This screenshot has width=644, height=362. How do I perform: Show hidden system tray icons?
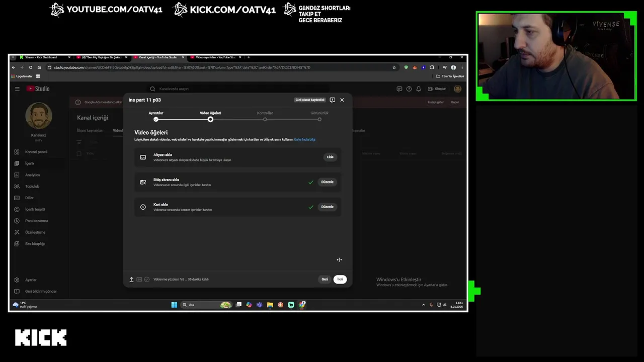[423, 305]
